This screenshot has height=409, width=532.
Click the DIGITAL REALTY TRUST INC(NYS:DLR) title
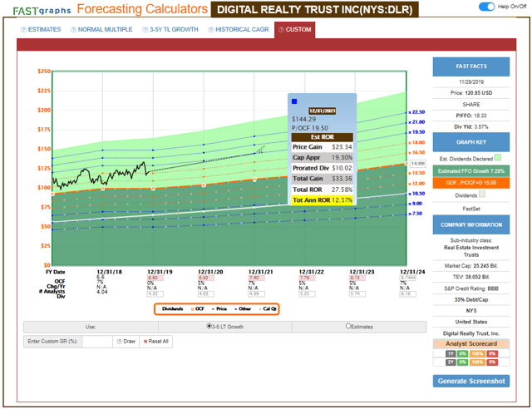(314, 9)
